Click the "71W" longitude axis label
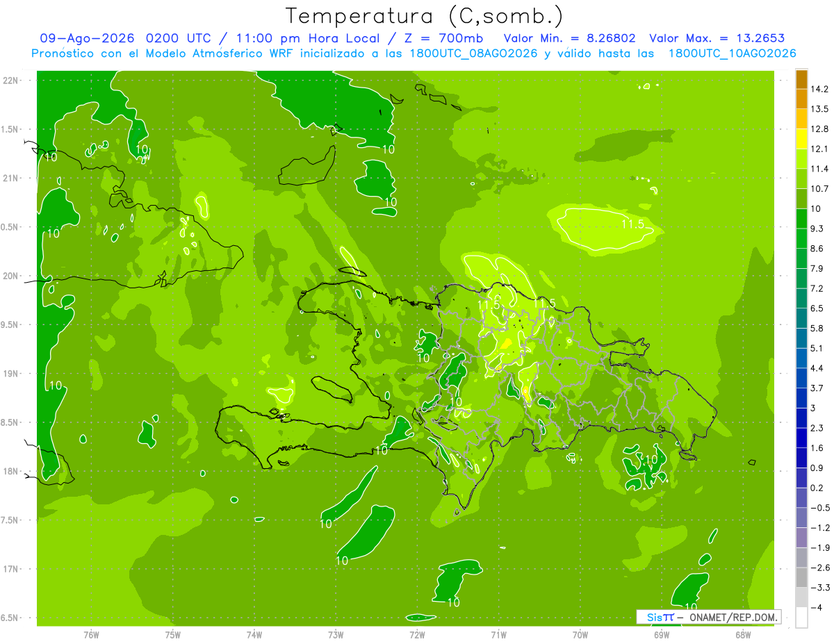The width and height of the screenshot is (834, 644). 499,634
